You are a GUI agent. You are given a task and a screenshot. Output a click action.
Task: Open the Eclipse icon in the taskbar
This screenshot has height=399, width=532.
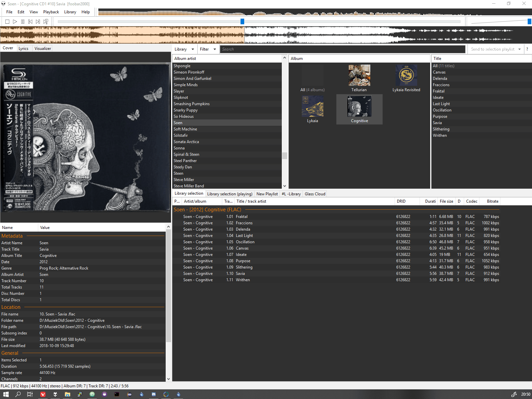pyautogui.click(x=129, y=394)
